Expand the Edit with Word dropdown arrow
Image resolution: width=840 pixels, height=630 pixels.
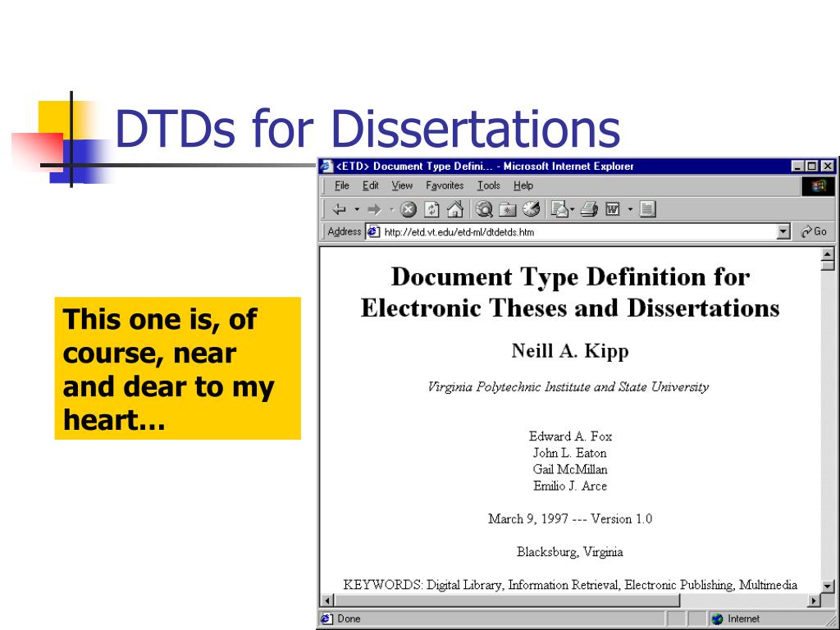tap(630, 209)
